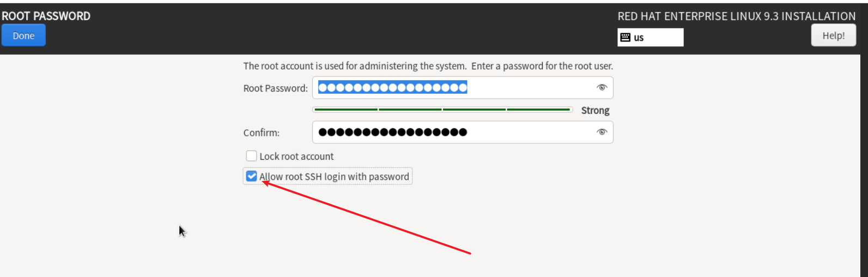Click first segment of strength bar
This screenshot has height=277, width=868.
point(346,110)
